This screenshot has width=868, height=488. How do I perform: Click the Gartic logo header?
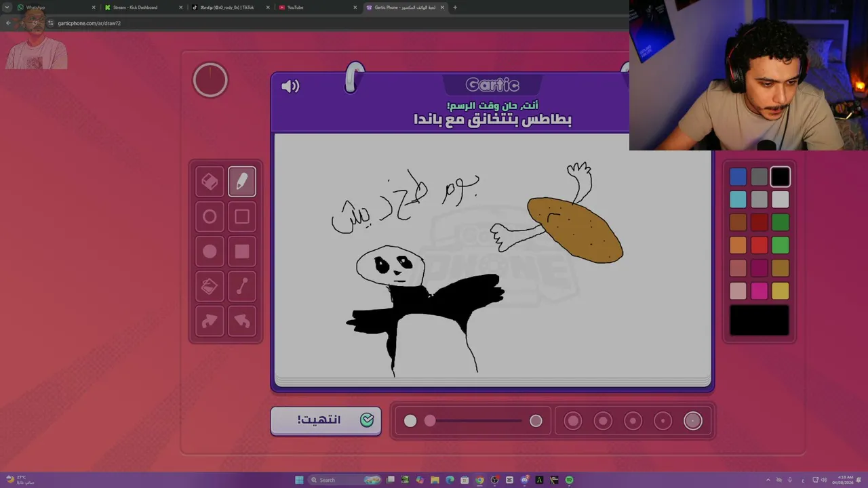click(x=492, y=85)
